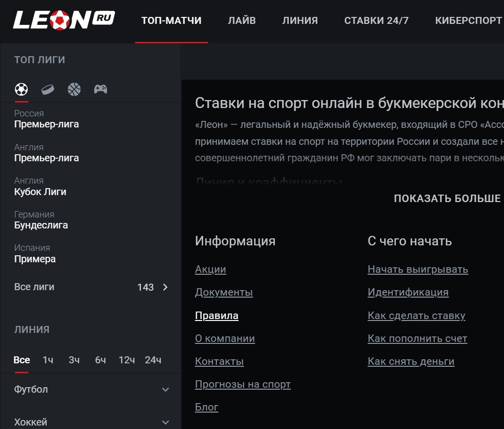Expand the Футбол section
Viewport: 504px width, 429px height.
coord(91,390)
